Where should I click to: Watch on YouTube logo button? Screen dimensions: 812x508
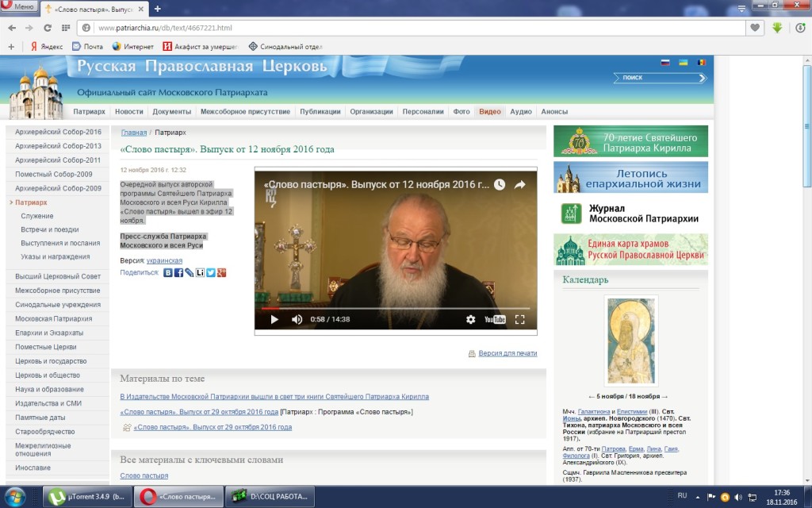[495, 319]
